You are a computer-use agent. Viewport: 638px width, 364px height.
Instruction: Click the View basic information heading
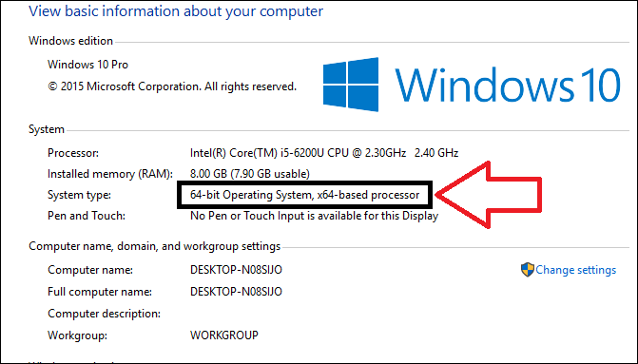point(176,11)
